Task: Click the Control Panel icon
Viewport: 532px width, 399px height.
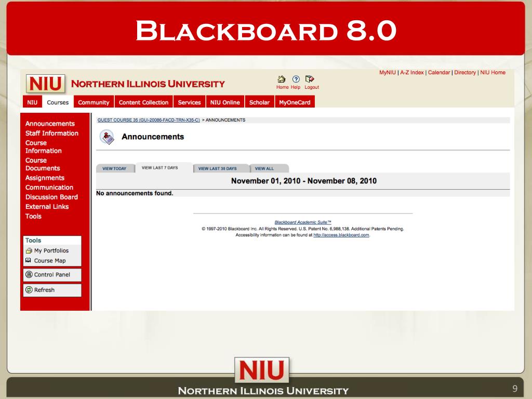Action: click(x=29, y=274)
